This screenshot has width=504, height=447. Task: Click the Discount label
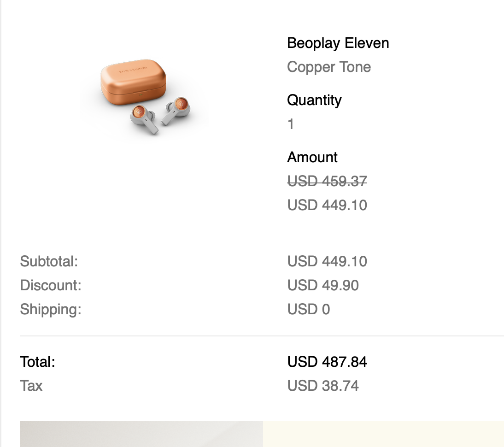(51, 285)
